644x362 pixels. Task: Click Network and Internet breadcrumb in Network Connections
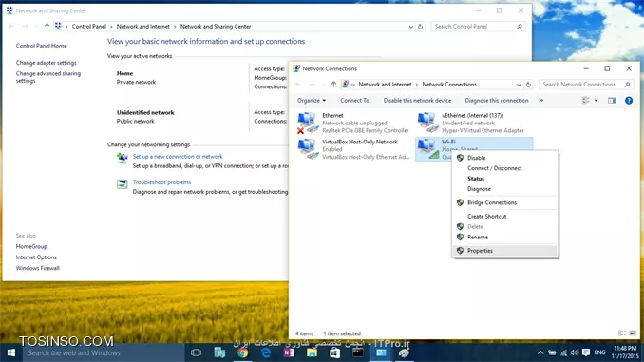(x=385, y=85)
